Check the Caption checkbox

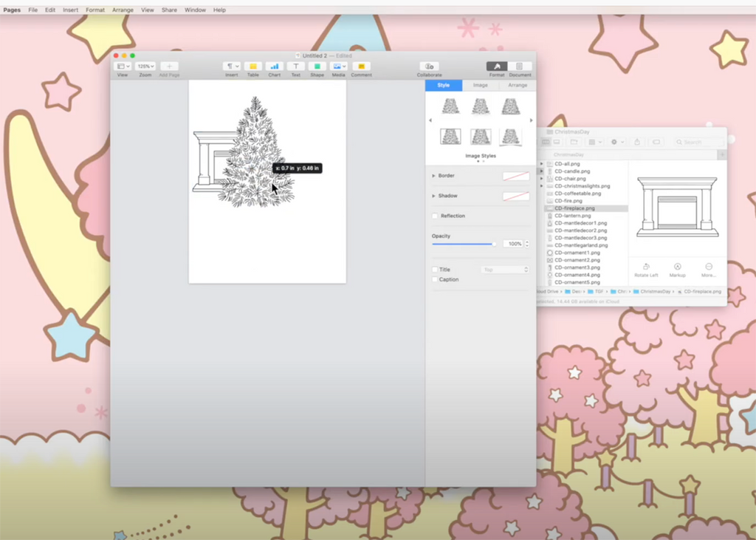[x=435, y=279]
